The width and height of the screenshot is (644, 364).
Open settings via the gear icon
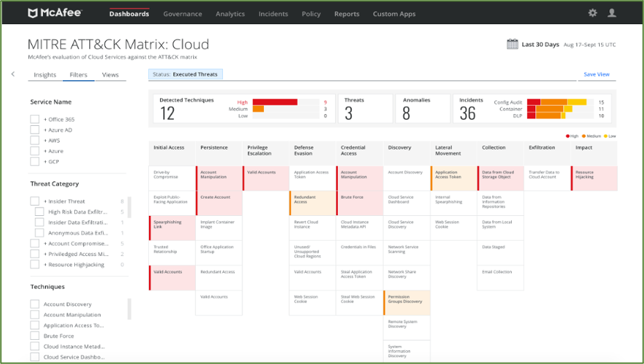click(592, 12)
